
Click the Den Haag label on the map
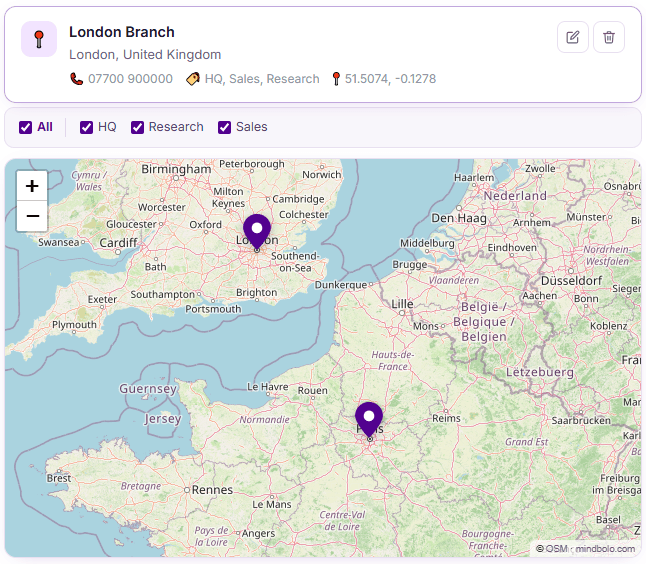coord(459,218)
